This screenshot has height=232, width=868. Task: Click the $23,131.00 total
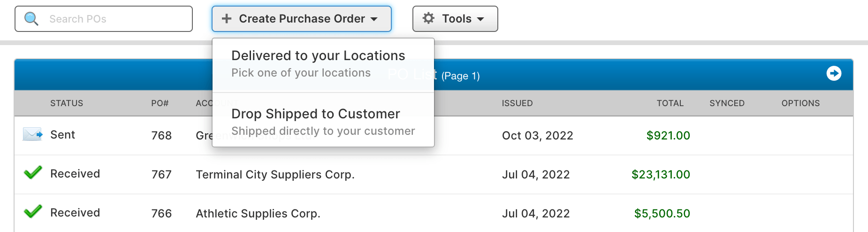(x=661, y=175)
